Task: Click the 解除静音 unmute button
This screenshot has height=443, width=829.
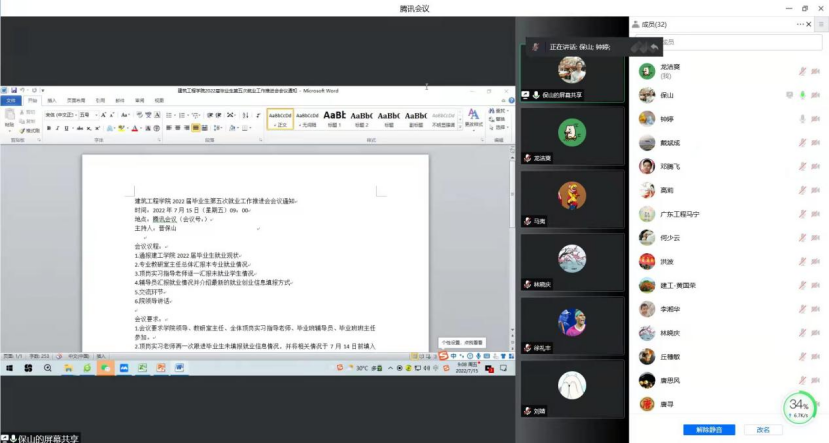Action: coord(708,430)
